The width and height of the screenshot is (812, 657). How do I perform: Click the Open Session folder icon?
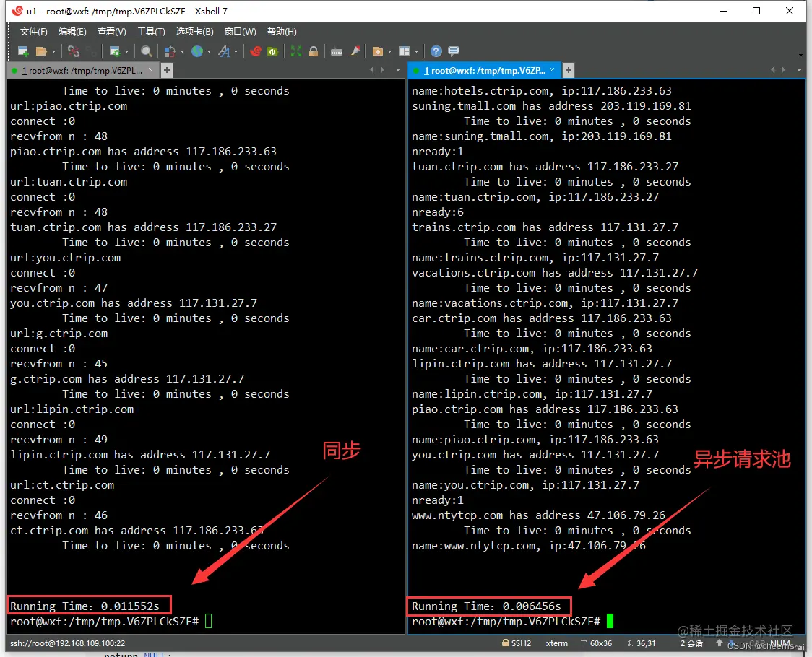(41, 51)
